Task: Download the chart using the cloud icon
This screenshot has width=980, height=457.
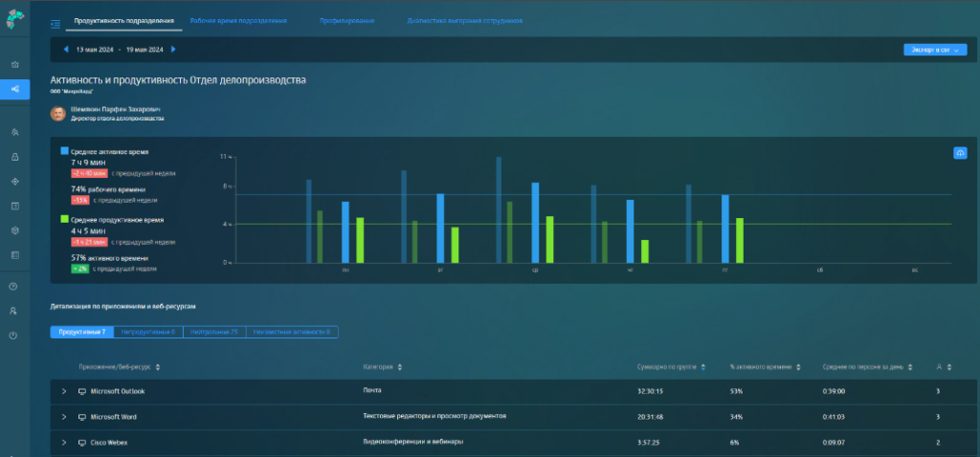Action: [x=960, y=153]
